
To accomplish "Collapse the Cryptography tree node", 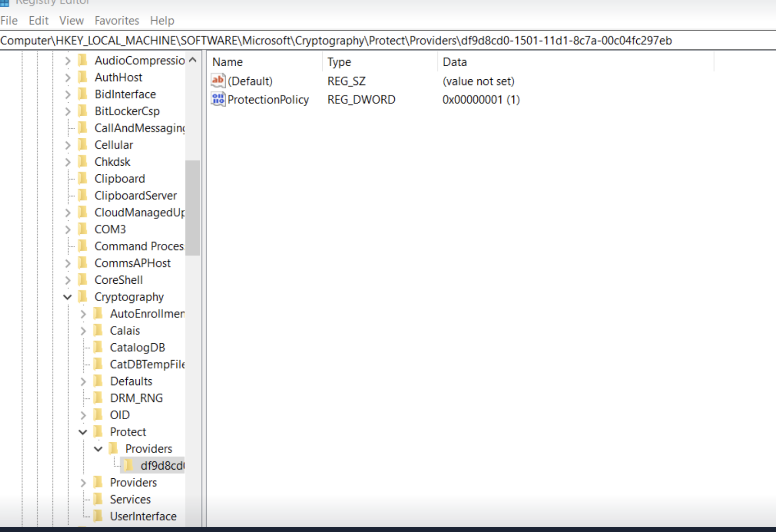I will tap(68, 297).
